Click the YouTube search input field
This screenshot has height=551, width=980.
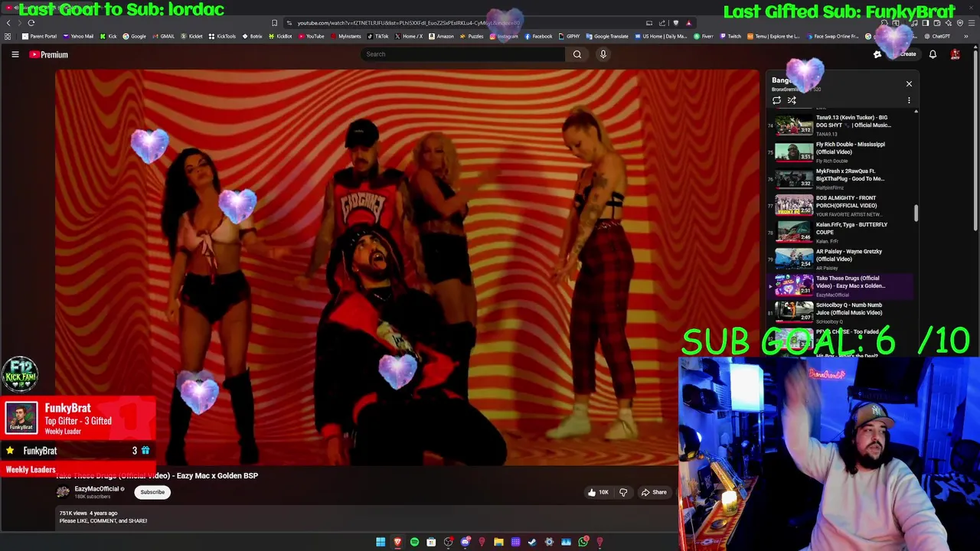click(463, 54)
